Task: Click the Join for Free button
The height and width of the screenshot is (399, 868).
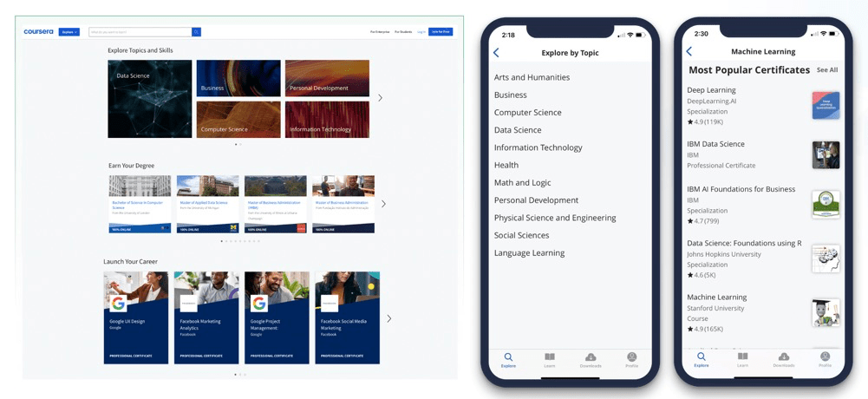Action: pos(441,32)
